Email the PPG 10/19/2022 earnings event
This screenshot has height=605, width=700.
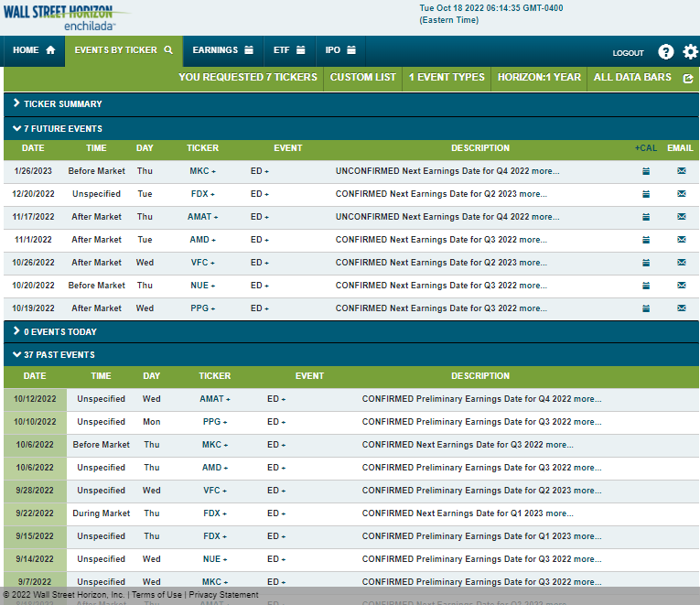[x=682, y=308]
